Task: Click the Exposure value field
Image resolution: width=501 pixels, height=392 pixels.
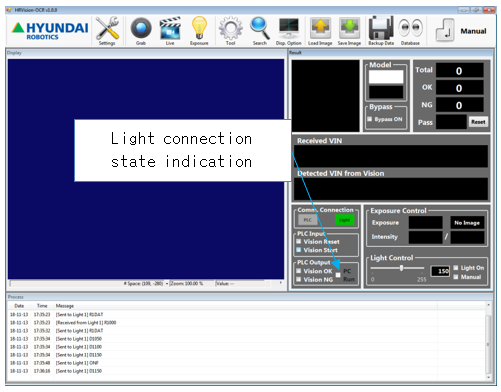Action: tap(425, 222)
